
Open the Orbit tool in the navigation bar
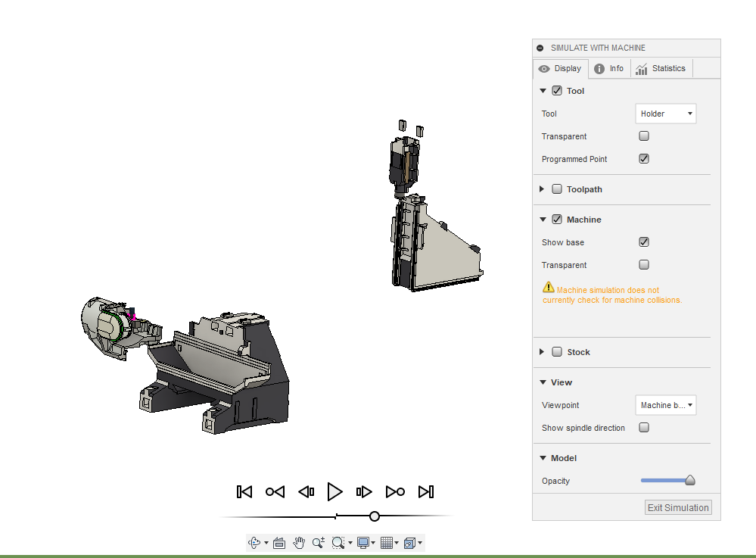pos(254,542)
